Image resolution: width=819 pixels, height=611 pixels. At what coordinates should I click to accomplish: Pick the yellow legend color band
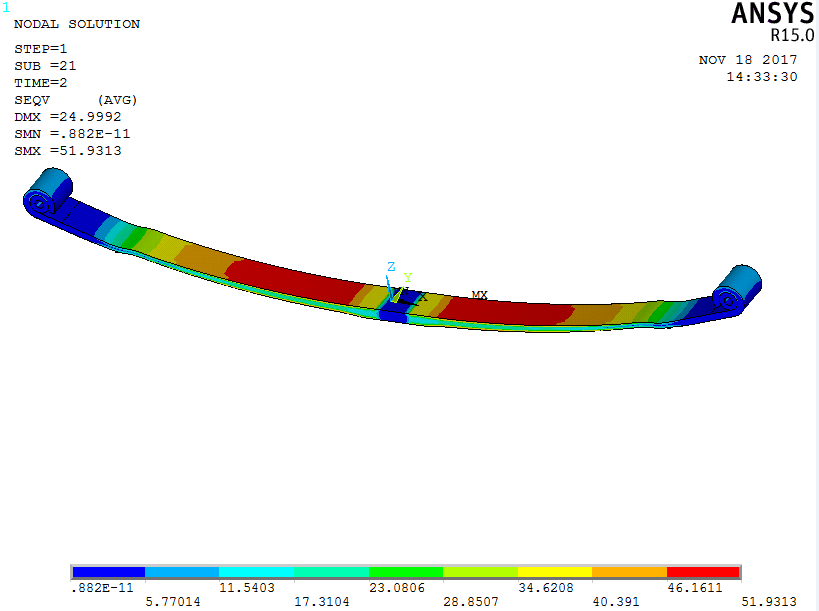pos(555,572)
